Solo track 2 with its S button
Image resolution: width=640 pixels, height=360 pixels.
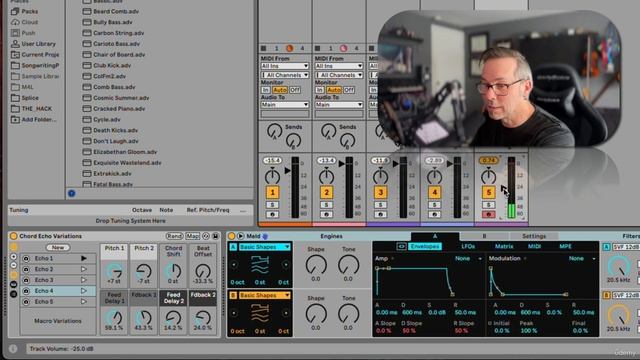coord(326,205)
